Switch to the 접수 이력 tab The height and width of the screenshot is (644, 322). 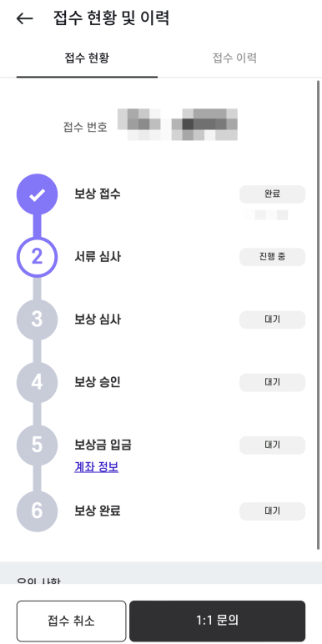tap(234, 58)
